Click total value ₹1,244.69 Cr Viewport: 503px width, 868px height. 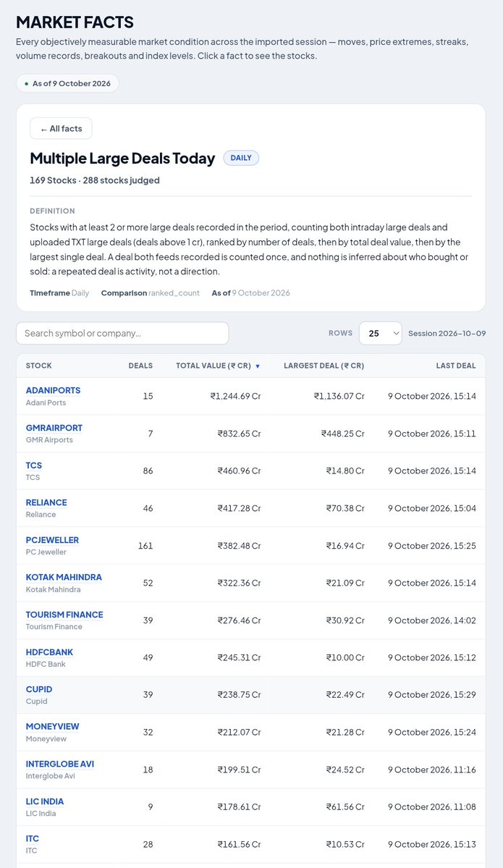236,397
